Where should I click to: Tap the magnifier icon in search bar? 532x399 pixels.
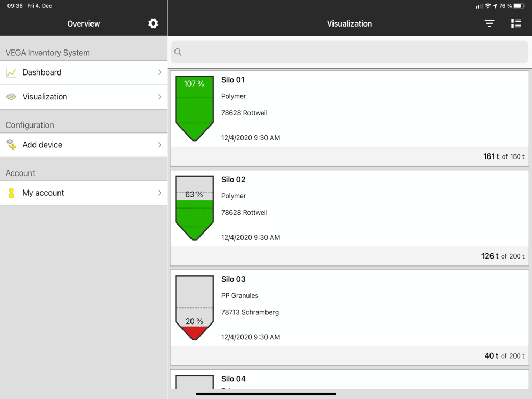[x=178, y=52]
